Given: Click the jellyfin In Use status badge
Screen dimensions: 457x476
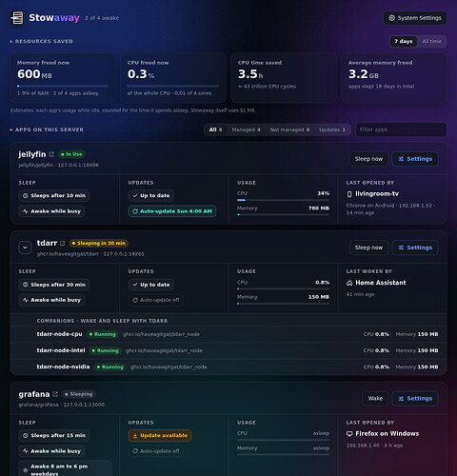Looking at the screenshot, I should pyautogui.click(x=71, y=154).
